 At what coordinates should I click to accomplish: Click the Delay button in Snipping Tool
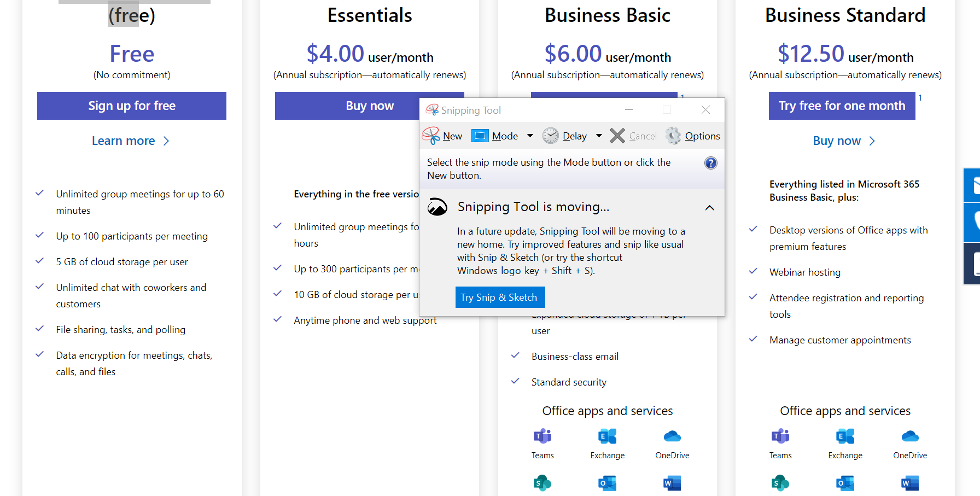[565, 136]
